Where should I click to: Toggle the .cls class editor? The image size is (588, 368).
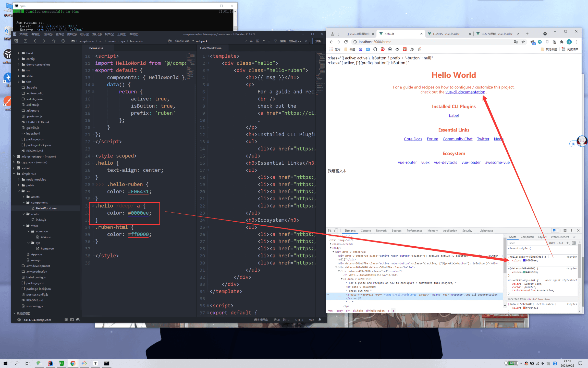tap(560, 243)
